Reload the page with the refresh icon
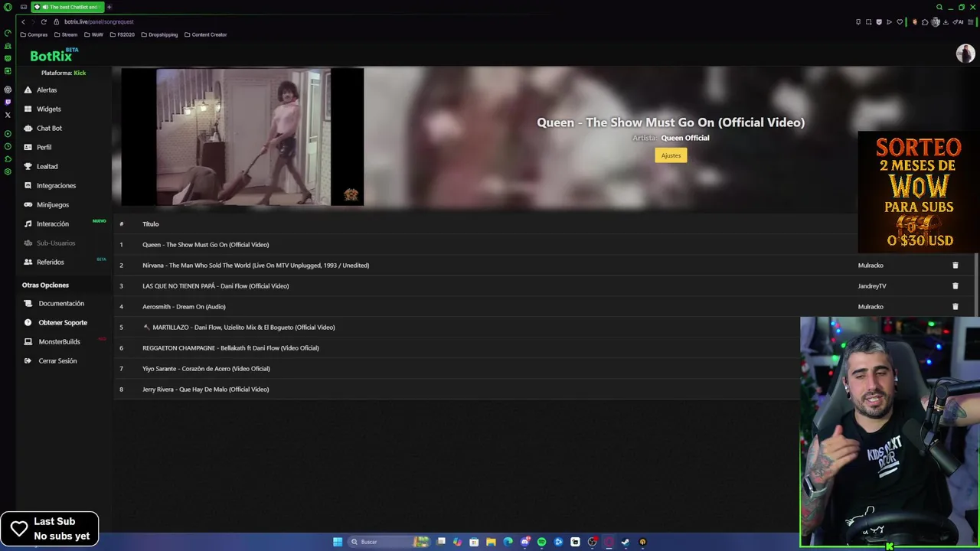 [x=44, y=22]
